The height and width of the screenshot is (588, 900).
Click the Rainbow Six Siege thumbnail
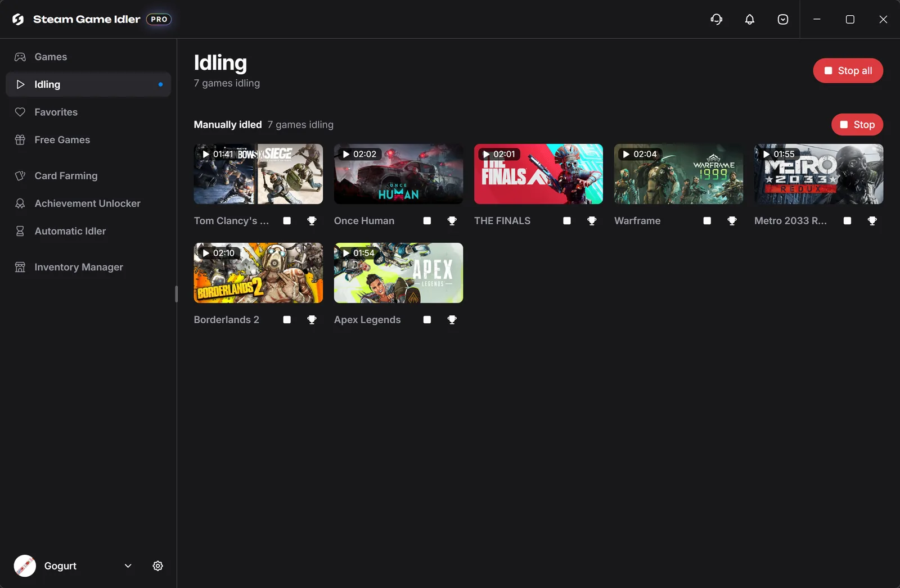point(258,174)
